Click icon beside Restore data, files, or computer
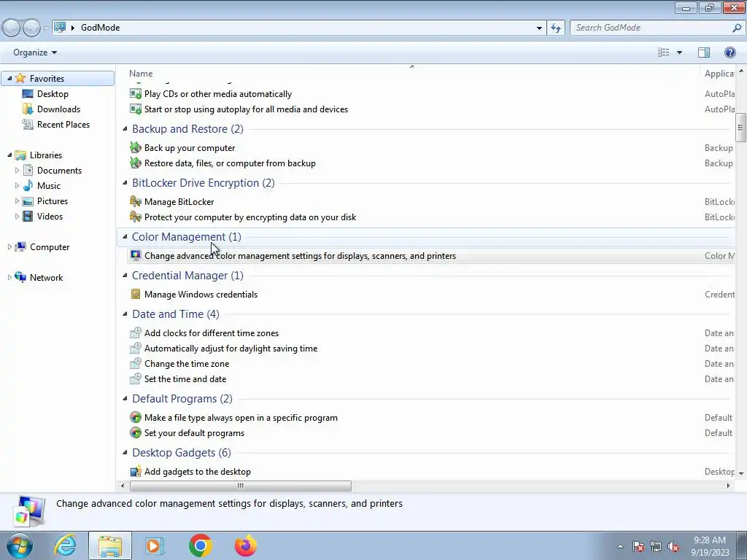 click(136, 163)
